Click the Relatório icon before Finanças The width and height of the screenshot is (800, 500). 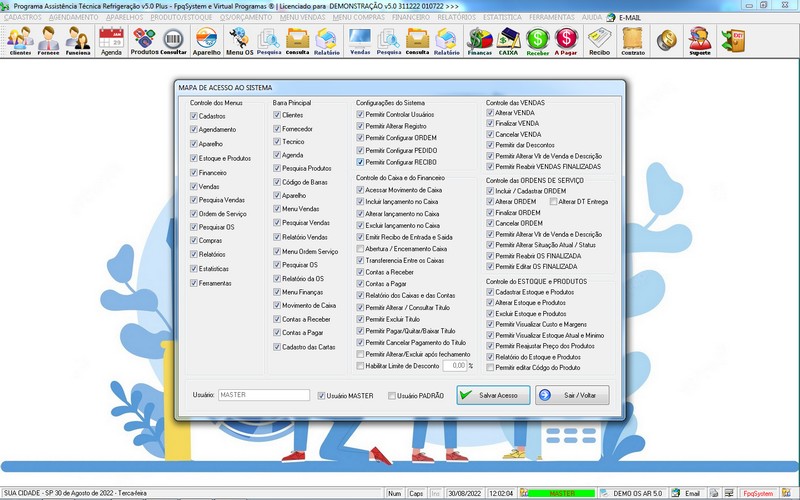pyautogui.click(x=446, y=41)
